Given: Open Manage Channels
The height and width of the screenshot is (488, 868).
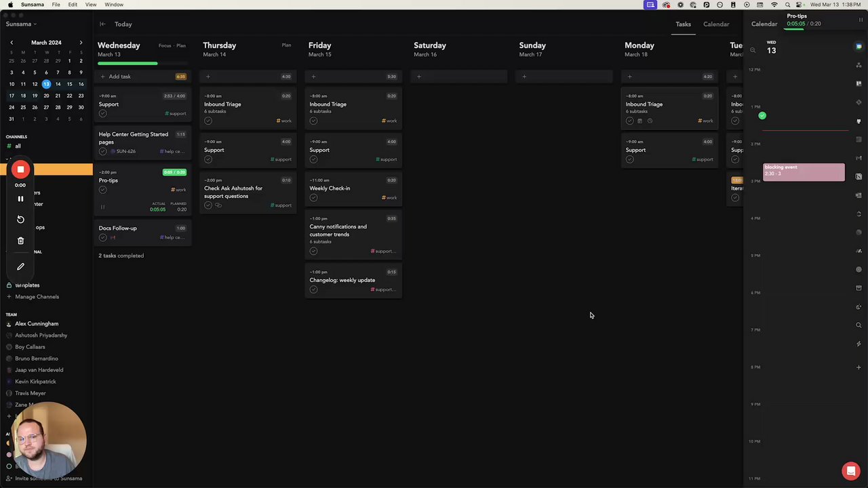Looking at the screenshot, I should coord(37,297).
